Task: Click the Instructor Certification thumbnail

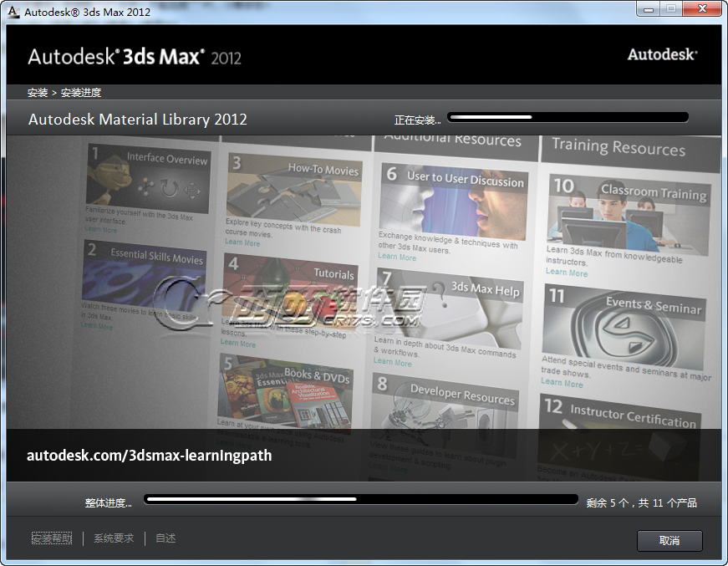Action: pos(619,437)
